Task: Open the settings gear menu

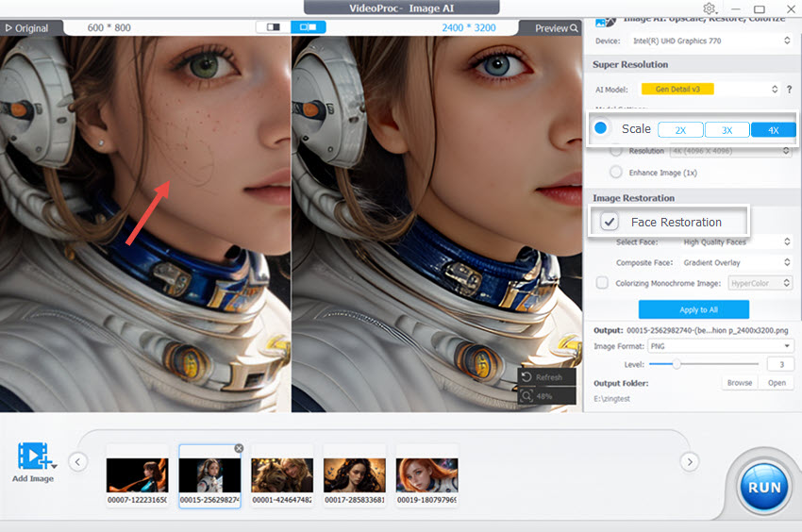Action: tap(709, 8)
